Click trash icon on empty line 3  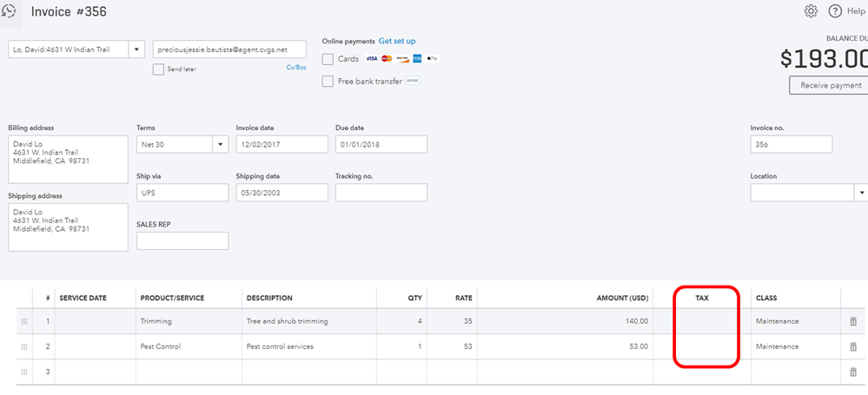point(852,372)
